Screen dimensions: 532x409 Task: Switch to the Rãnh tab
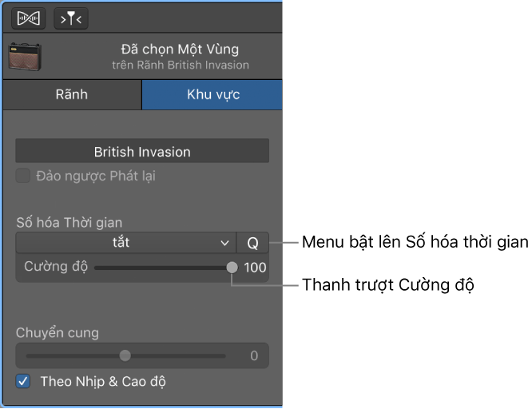point(72,95)
